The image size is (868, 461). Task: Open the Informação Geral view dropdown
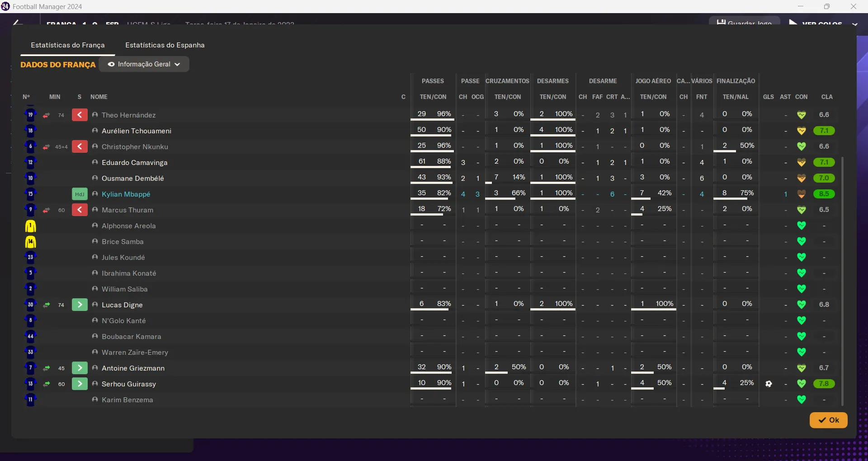[x=144, y=64]
